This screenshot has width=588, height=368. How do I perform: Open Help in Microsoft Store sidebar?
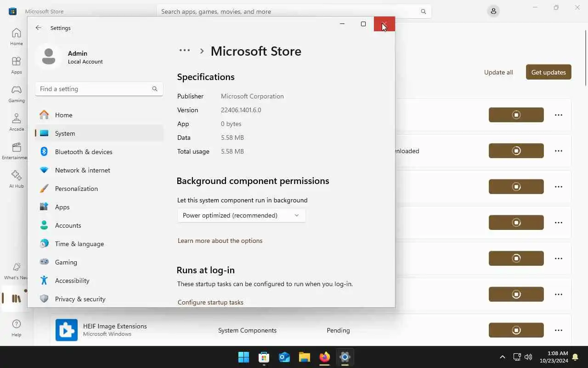point(16,328)
